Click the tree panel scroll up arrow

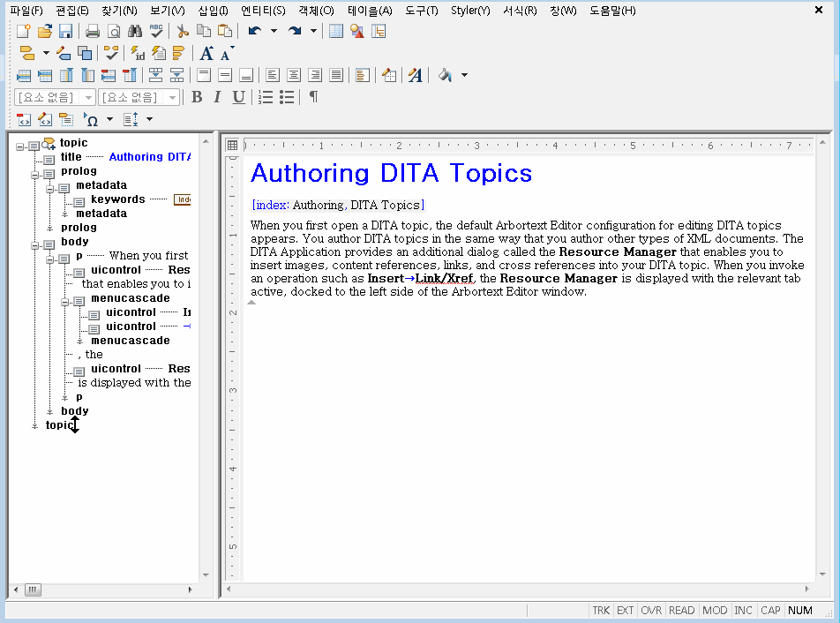(x=206, y=141)
